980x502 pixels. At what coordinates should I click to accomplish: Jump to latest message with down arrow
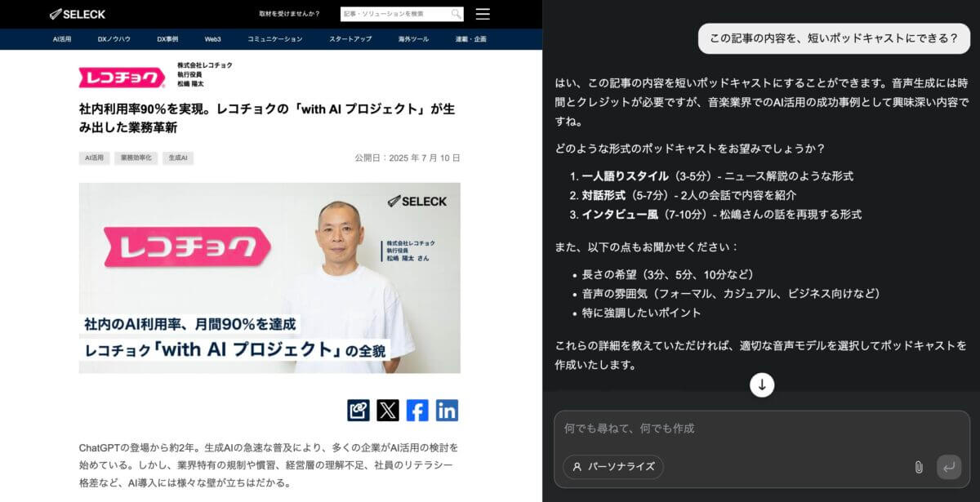pos(761,384)
